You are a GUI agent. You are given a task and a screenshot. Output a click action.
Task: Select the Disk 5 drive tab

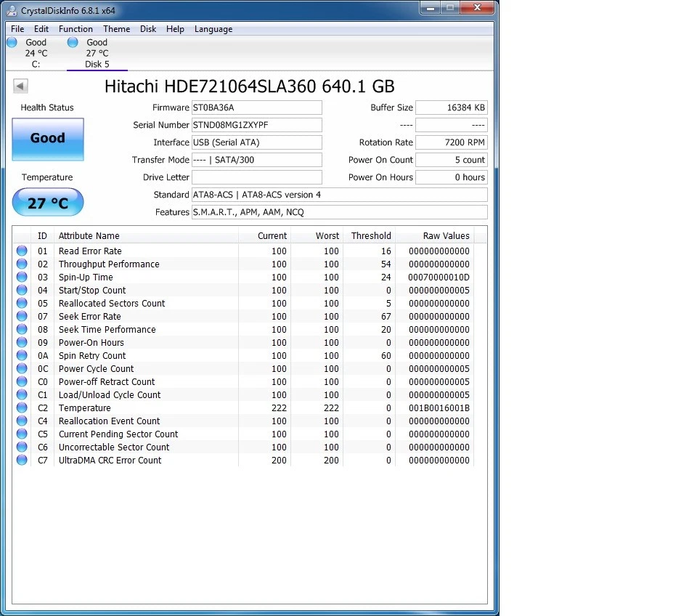pyautogui.click(x=97, y=54)
